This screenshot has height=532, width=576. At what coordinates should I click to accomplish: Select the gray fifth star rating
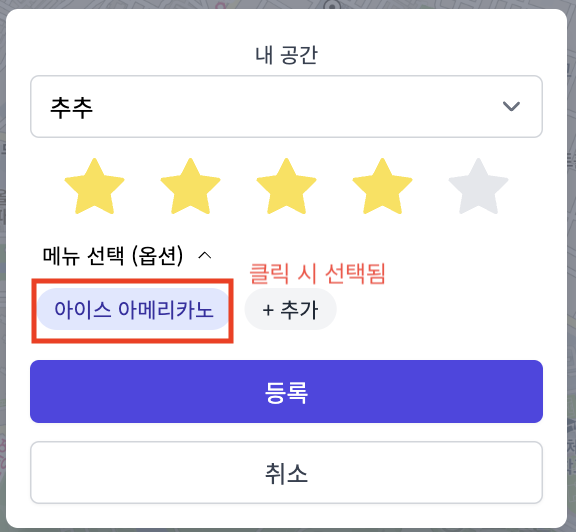pos(478,187)
